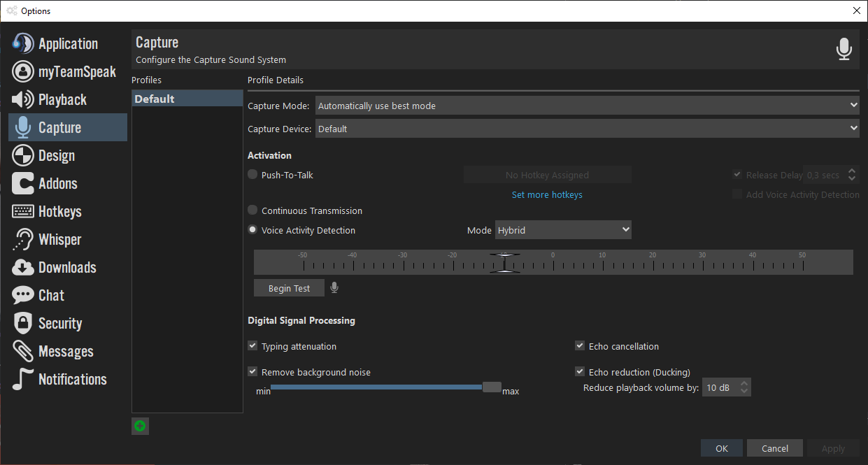This screenshot has height=465, width=868.
Task: Uncheck Typing attenuation checkbox
Action: 252,346
